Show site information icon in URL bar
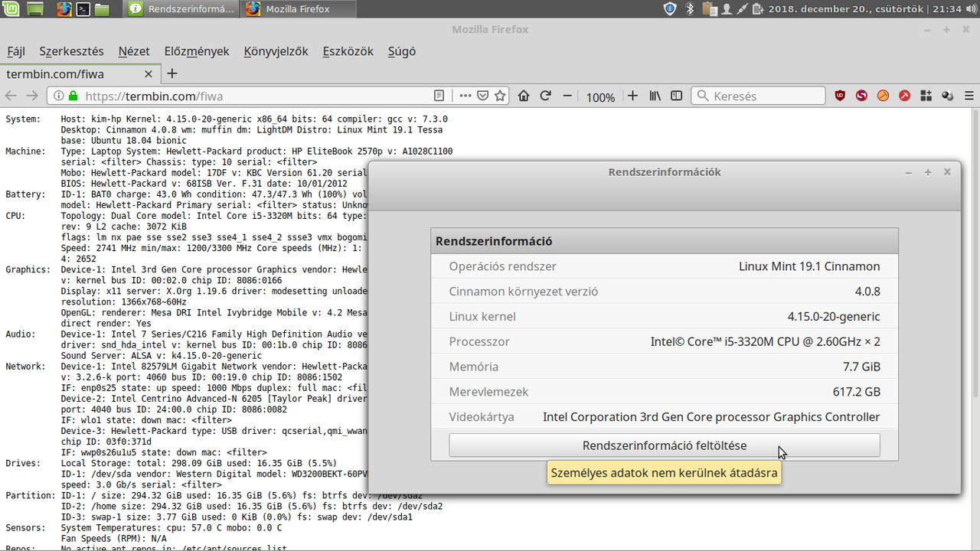 click(58, 96)
